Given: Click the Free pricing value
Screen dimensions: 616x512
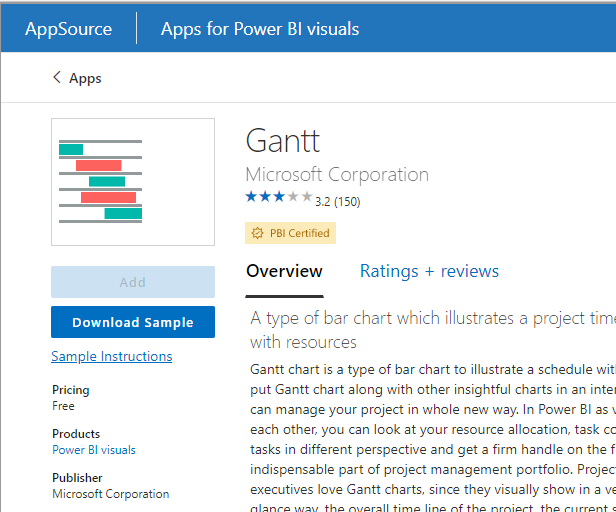Looking at the screenshot, I should click(63, 406).
